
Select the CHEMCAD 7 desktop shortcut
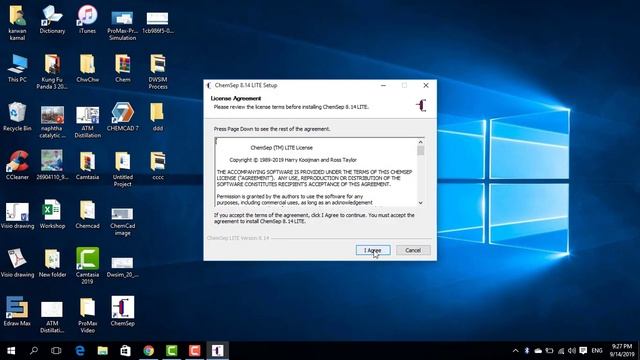pos(122,117)
